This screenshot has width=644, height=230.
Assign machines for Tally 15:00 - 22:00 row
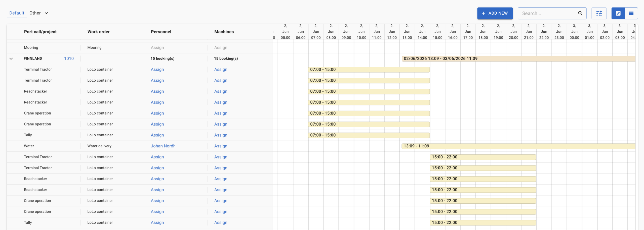point(221,222)
